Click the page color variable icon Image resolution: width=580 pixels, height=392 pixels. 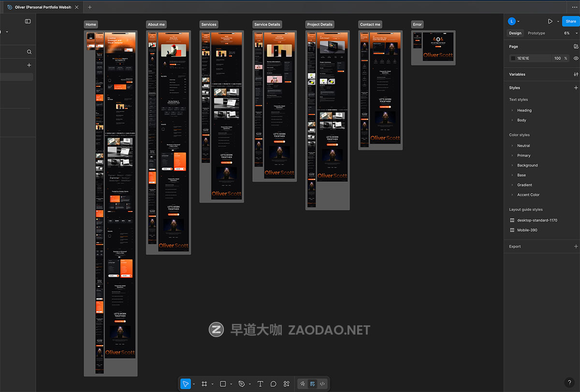(576, 47)
